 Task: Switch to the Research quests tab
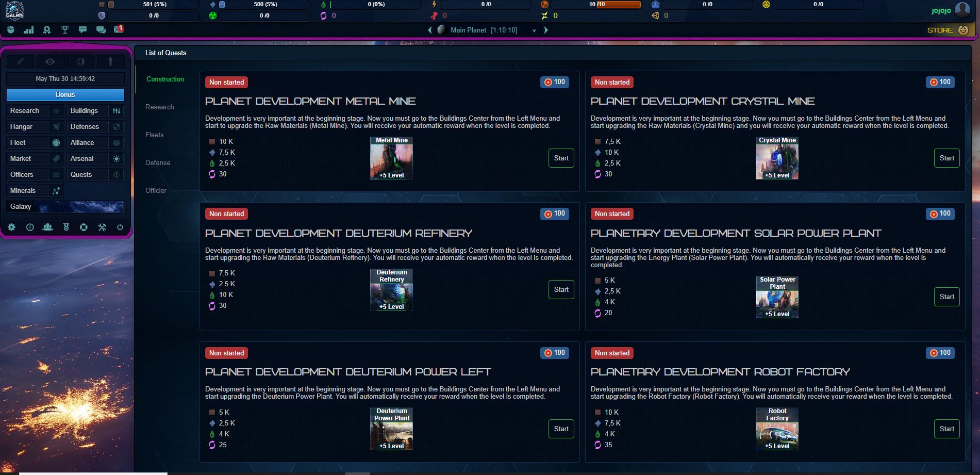[x=159, y=107]
